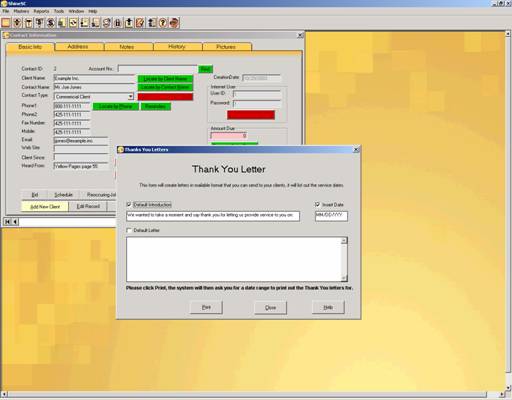The height and width of the screenshot is (400, 512).
Task: Toggle the Default Introduction checkbox
Action: click(129, 204)
